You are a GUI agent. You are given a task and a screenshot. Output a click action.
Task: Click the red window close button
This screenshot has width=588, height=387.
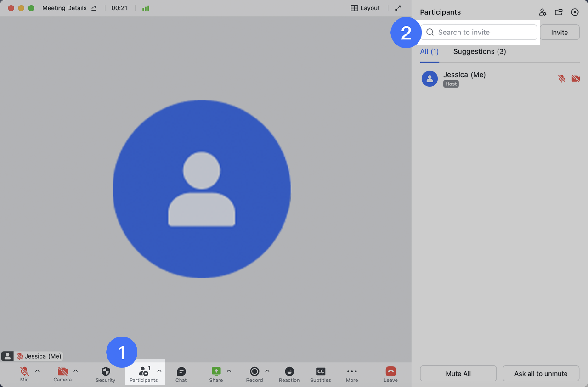click(x=11, y=8)
